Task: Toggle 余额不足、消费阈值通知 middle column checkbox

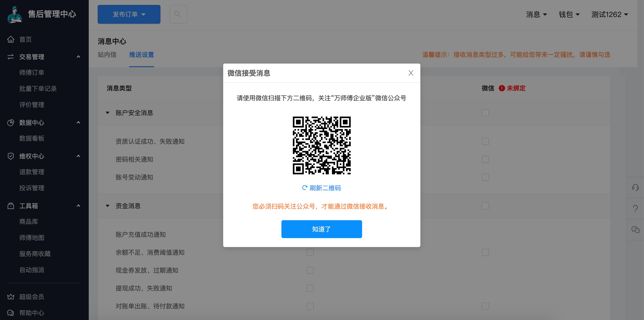Action: [310, 252]
